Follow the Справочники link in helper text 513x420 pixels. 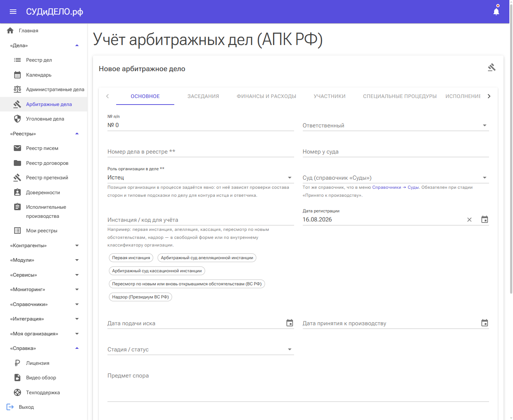coord(387,187)
